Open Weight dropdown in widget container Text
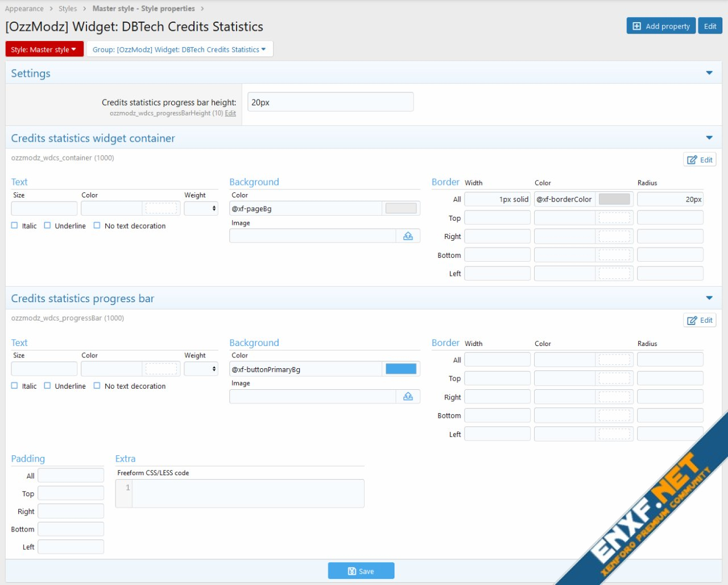The width and height of the screenshot is (728, 585). [x=201, y=209]
